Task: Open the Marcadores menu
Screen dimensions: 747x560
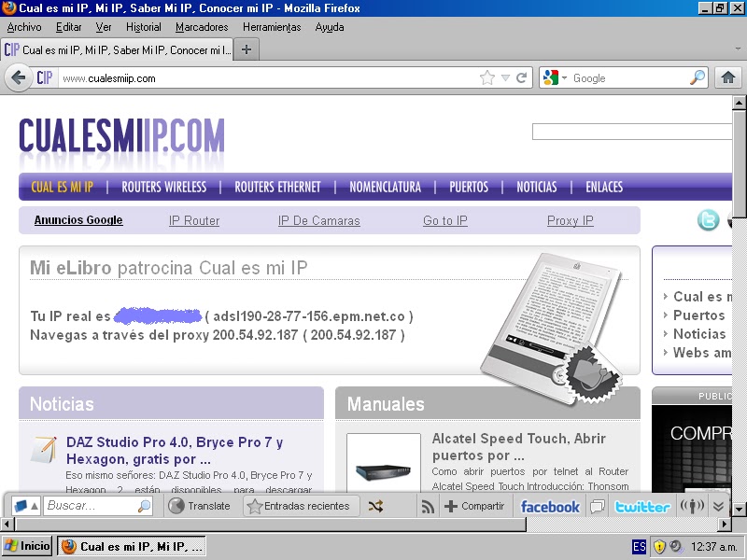Action: 202,27
